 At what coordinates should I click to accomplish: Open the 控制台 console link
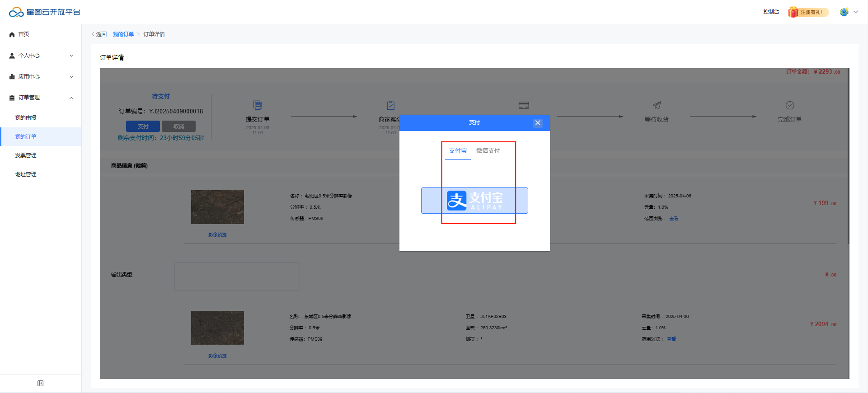771,12
